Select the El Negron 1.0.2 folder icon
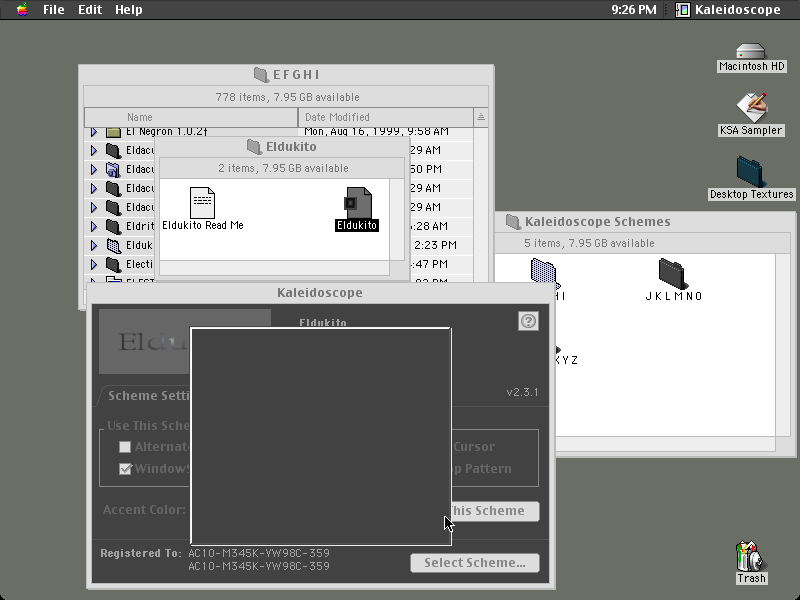Image resolution: width=800 pixels, height=600 pixels. [113, 132]
